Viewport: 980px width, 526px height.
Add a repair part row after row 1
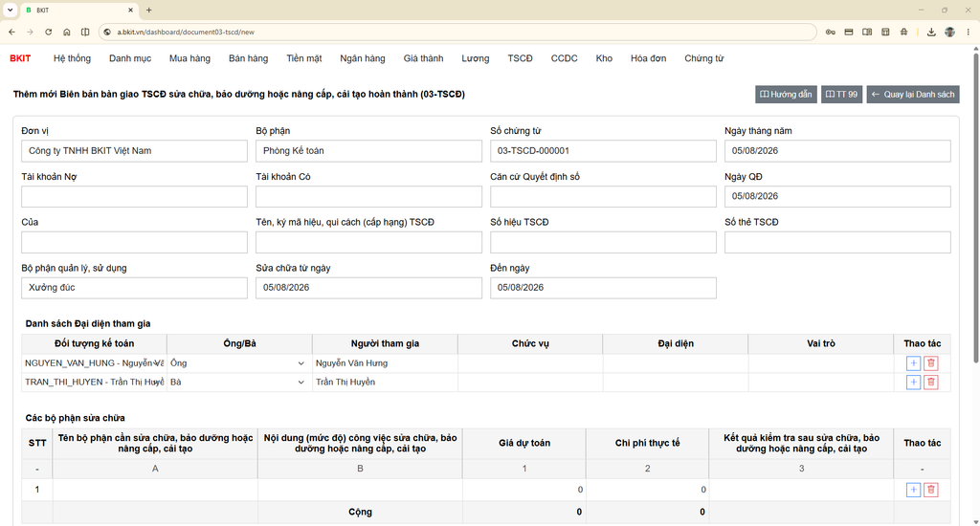click(913, 490)
